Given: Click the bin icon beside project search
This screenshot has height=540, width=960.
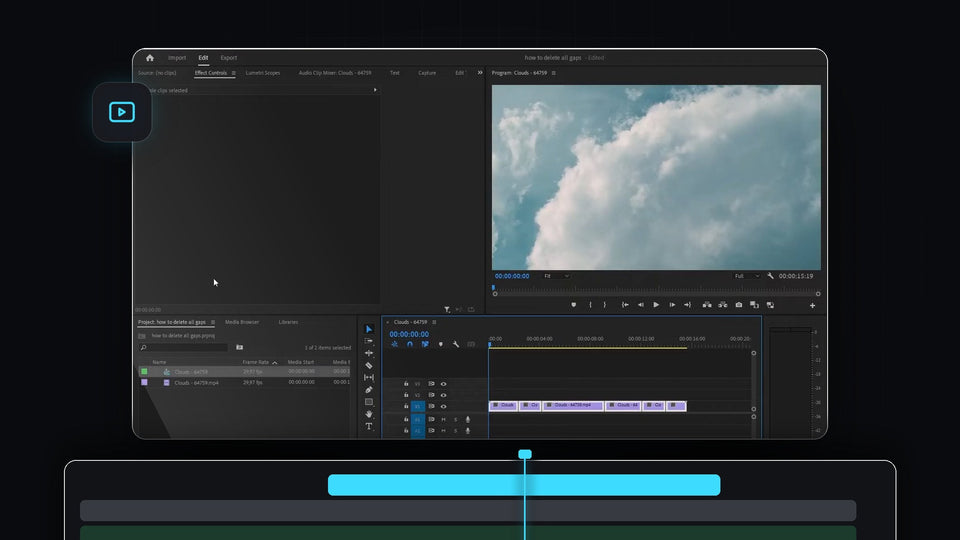Looking at the screenshot, I should click(239, 347).
